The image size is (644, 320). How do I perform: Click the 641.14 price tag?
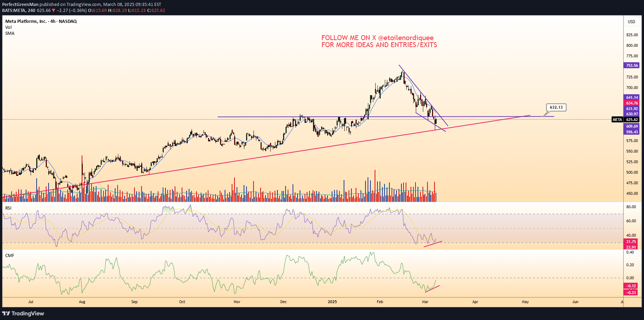632,97
